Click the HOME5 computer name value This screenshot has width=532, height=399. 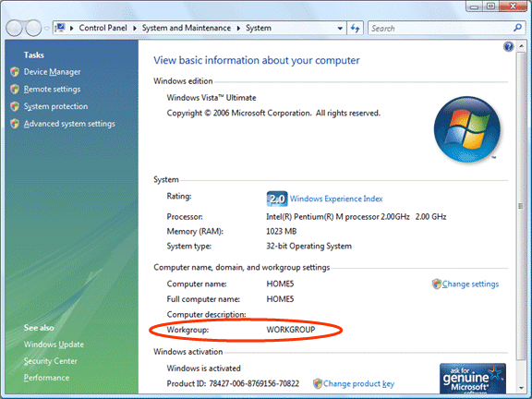(x=280, y=284)
